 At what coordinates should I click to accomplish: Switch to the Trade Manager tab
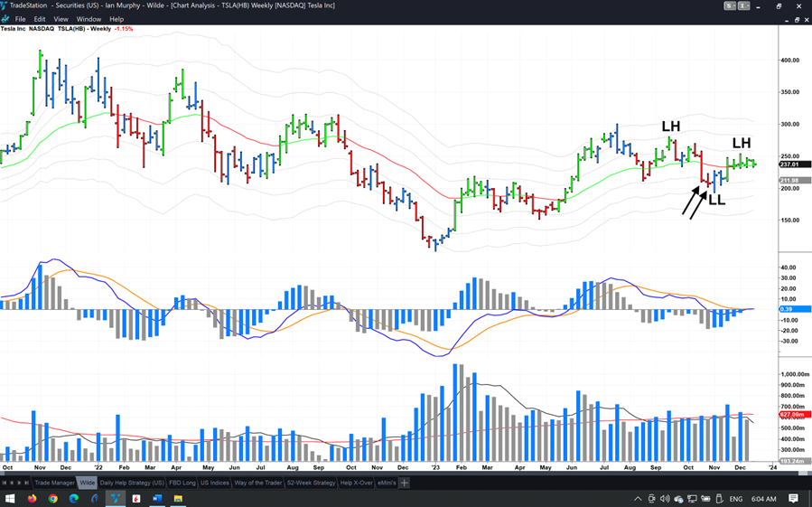54,483
